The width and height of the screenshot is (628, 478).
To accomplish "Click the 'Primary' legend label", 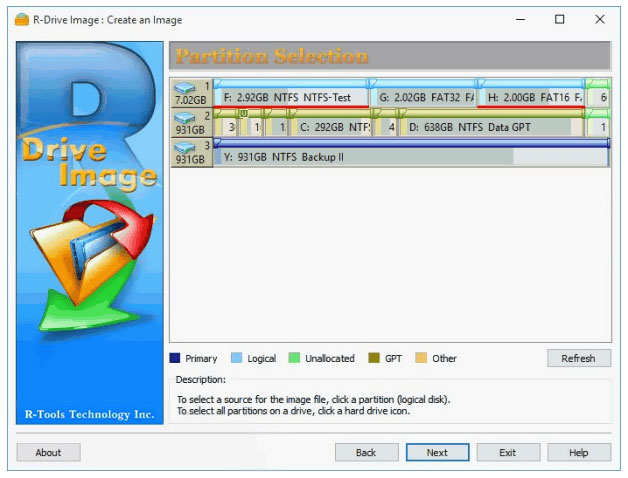I will click(x=201, y=358).
